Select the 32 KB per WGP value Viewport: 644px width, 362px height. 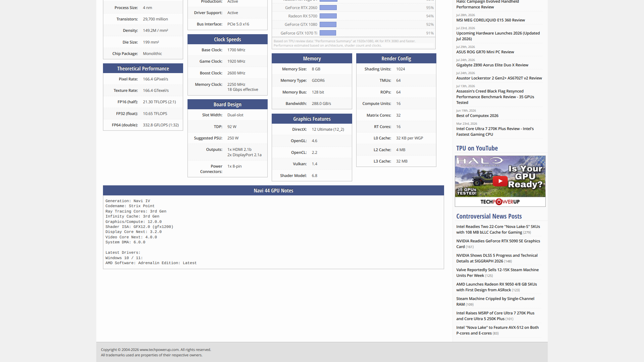[410, 138]
